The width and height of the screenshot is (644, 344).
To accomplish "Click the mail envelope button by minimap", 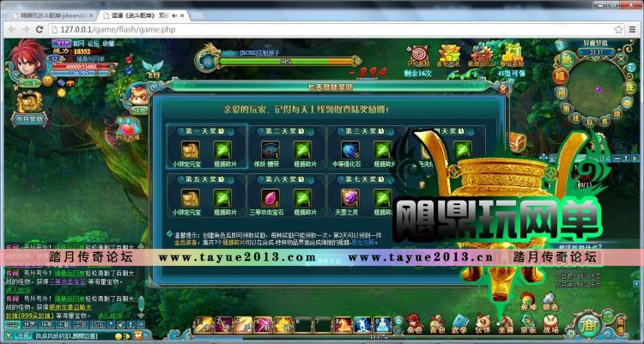I will (x=626, y=102).
